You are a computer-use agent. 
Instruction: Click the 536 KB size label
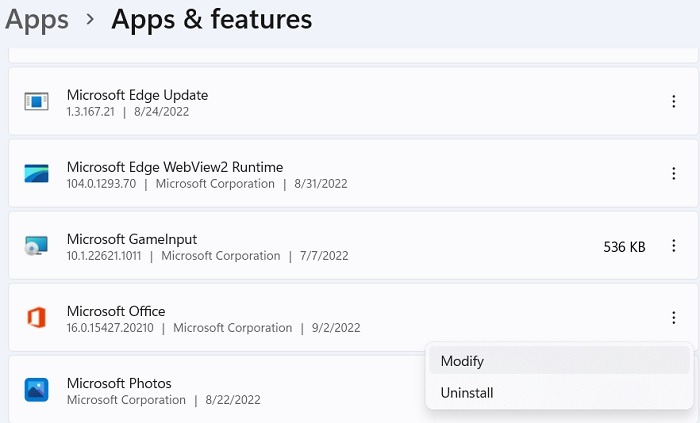tap(624, 247)
